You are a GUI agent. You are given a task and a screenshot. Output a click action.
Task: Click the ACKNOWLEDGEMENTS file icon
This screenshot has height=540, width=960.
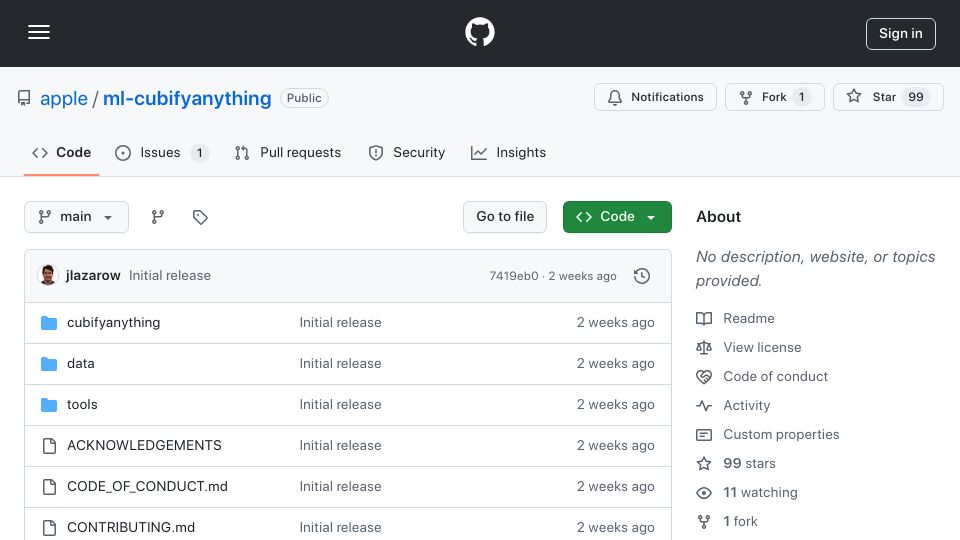click(50, 446)
